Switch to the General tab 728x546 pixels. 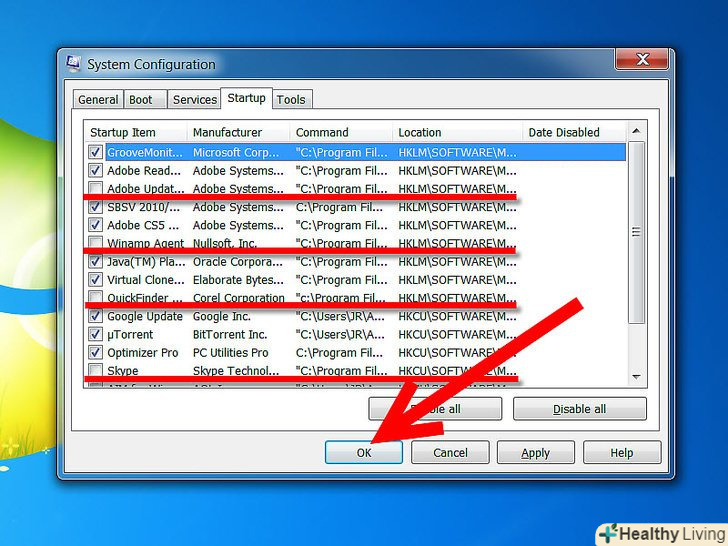98,99
